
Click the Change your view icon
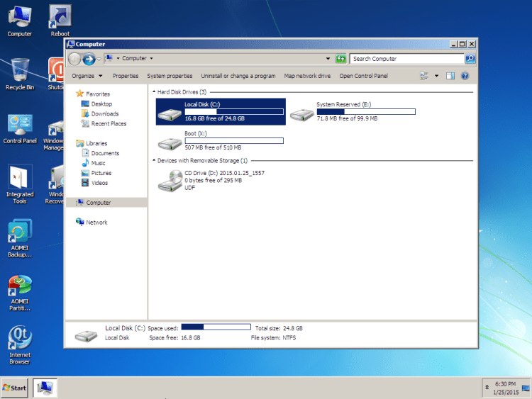[x=423, y=76]
